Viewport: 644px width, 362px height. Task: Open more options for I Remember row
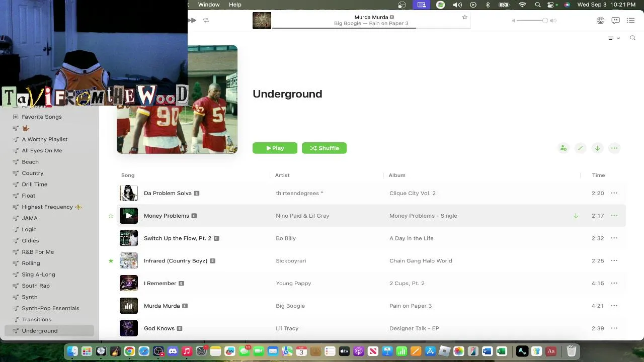pyautogui.click(x=614, y=283)
